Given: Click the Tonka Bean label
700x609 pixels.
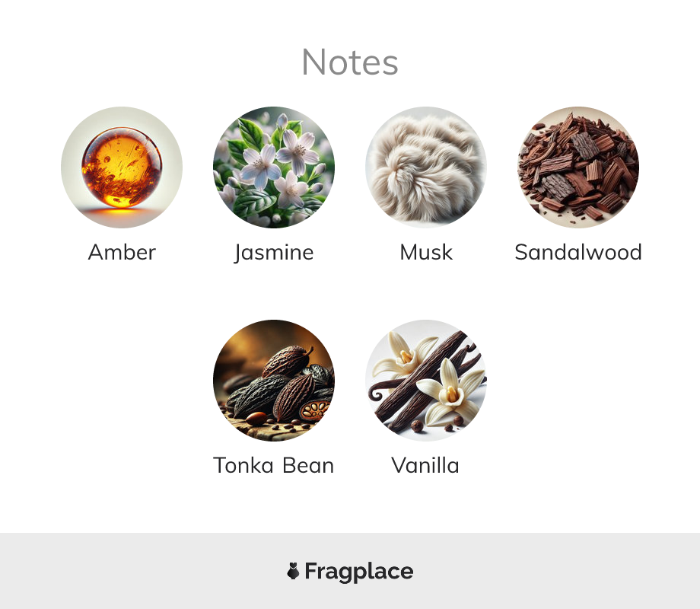Looking at the screenshot, I should tap(274, 465).
